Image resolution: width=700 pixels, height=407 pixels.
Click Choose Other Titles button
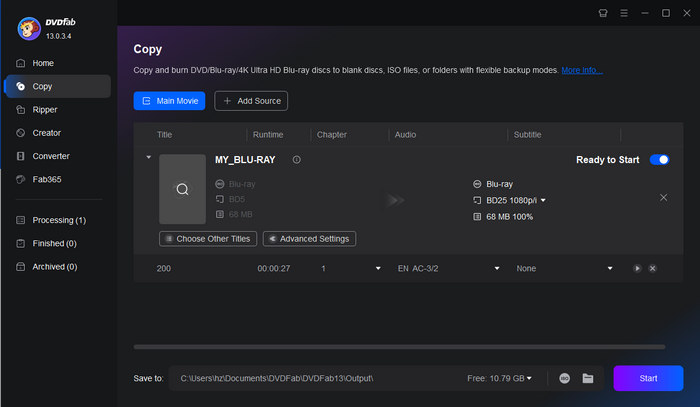(208, 239)
